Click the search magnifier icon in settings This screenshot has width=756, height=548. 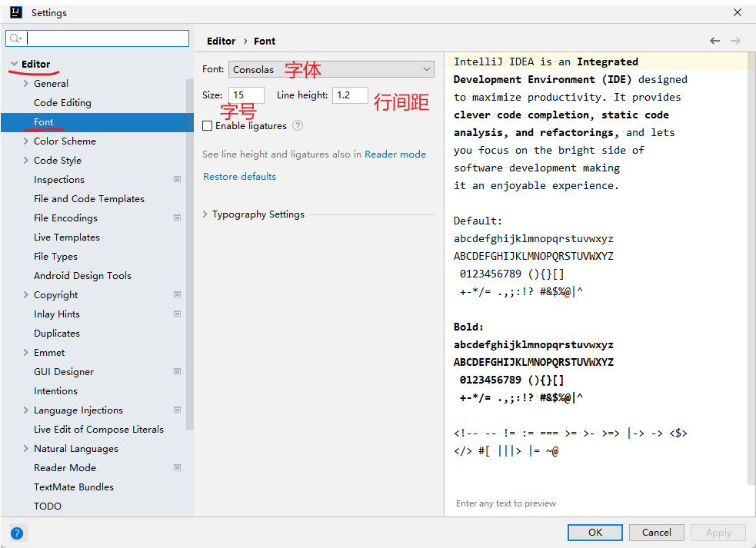pyautogui.click(x=15, y=38)
